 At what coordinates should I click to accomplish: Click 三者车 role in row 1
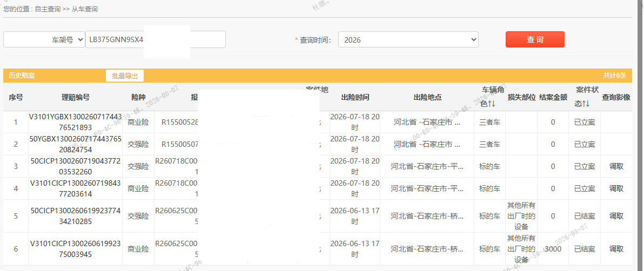click(x=489, y=122)
